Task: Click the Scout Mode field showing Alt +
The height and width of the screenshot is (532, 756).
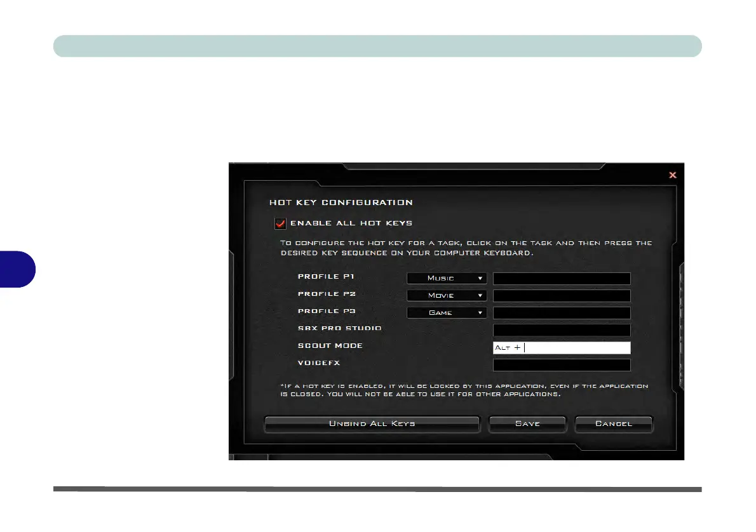Action: click(x=562, y=347)
